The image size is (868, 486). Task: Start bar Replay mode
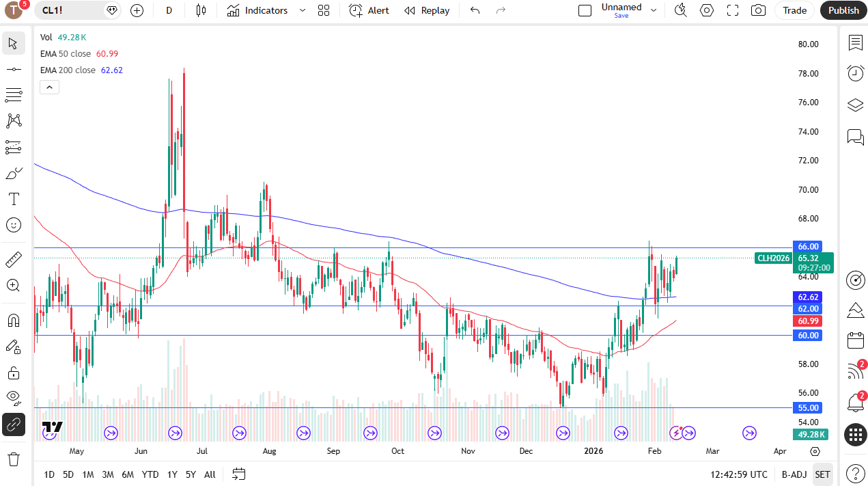tap(427, 10)
